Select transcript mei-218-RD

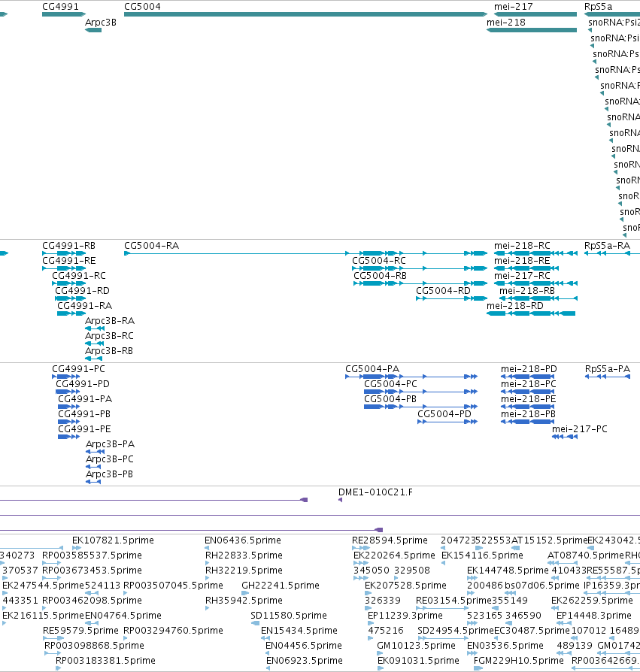515,306
